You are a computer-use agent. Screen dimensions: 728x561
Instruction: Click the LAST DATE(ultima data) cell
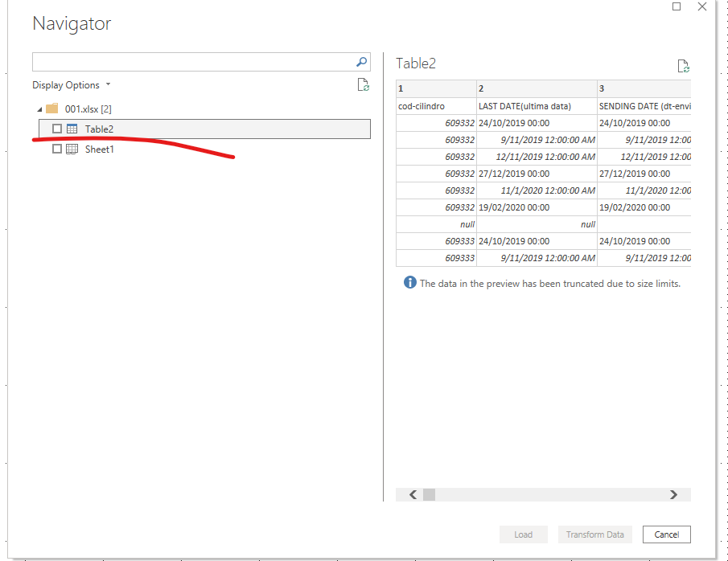[537, 106]
